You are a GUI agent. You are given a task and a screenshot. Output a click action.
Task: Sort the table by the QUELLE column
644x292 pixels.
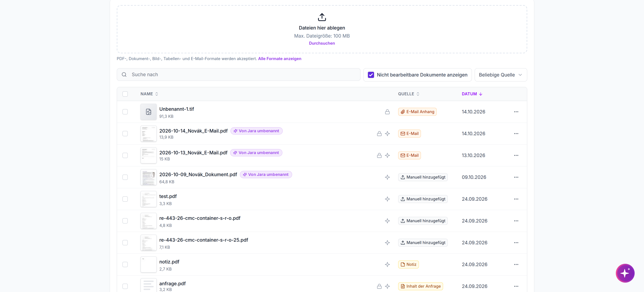pyautogui.click(x=409, y=94)
